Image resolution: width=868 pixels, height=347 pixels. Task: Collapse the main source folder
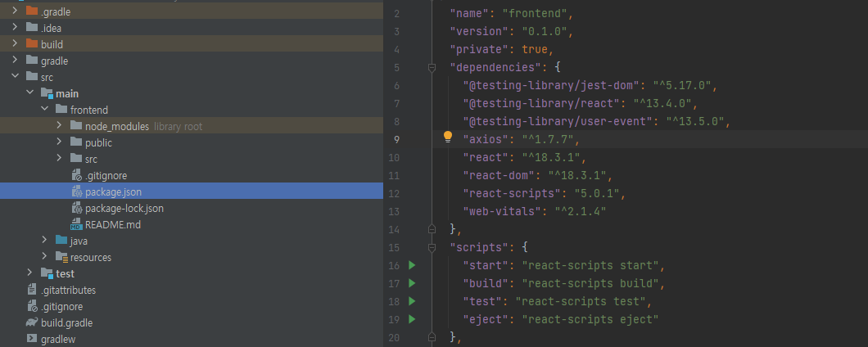[x=30, y=93]
